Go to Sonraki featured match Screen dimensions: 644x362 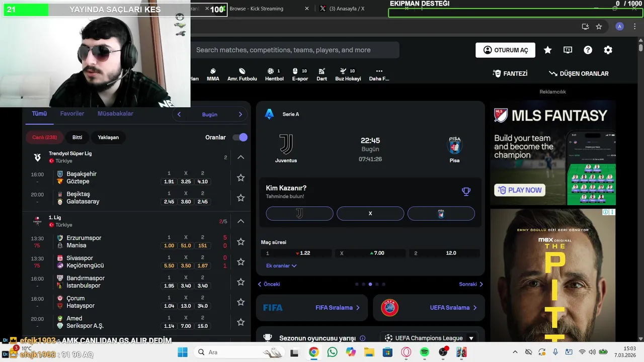pyautogui.click(x=471, y=284)
